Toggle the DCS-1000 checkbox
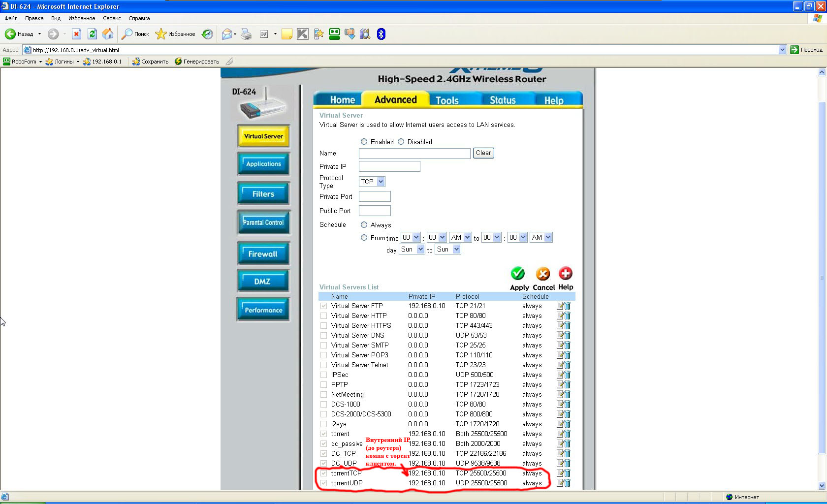The height and width of the screenshot is (504, 827). click(x=323, y=404)
